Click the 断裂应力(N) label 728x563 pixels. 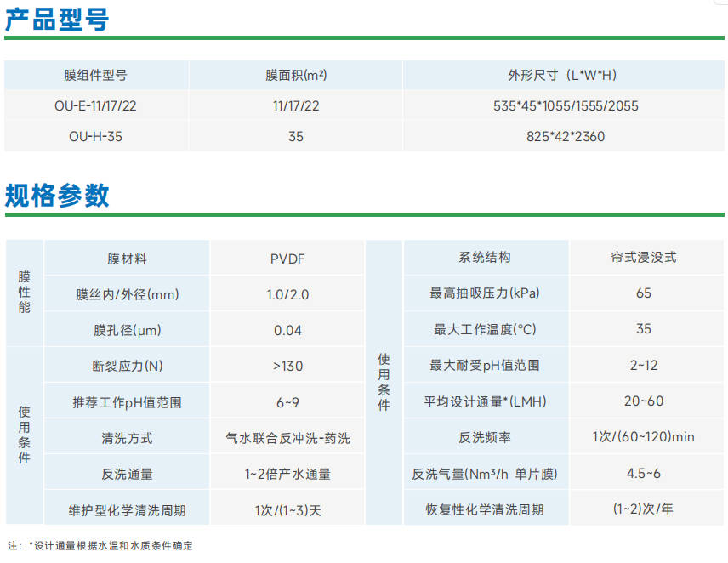click(128, 366)
